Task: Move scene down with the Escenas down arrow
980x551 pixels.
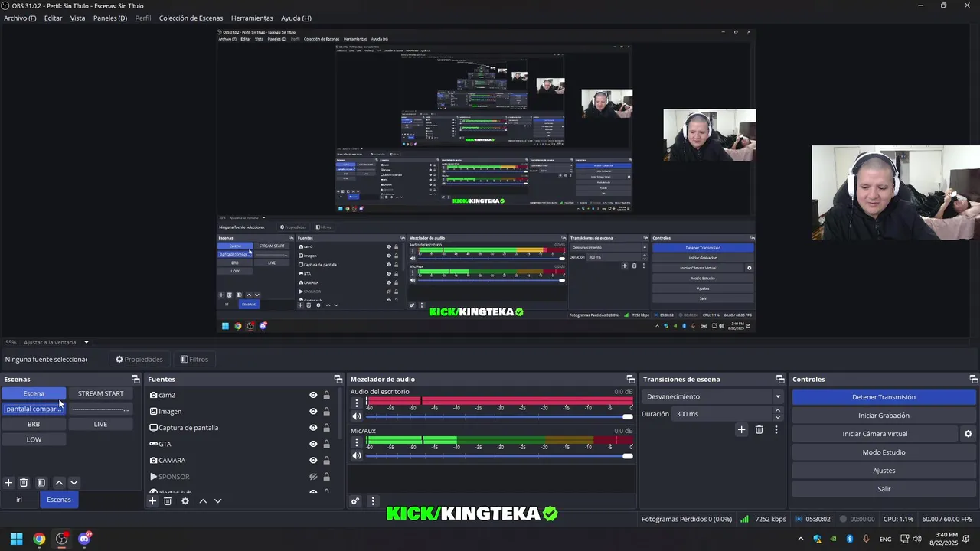Action: pos(73,483)
